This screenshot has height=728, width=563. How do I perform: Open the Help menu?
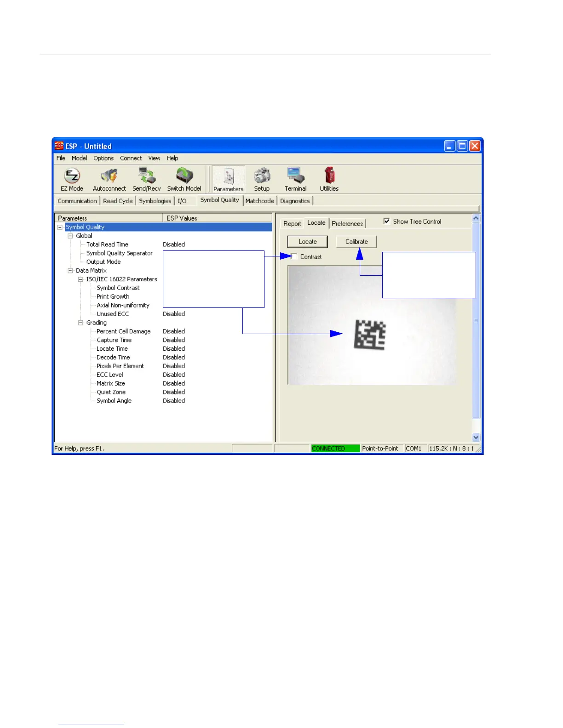[x=172, y=158]
